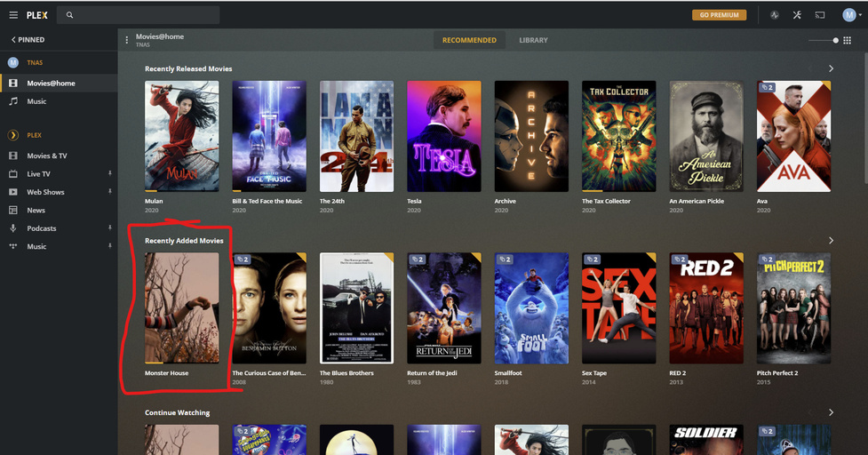Viewport: 868px width, 455px height.
Task: Click the Mulan title link
Action: click(x=154, y=201)
